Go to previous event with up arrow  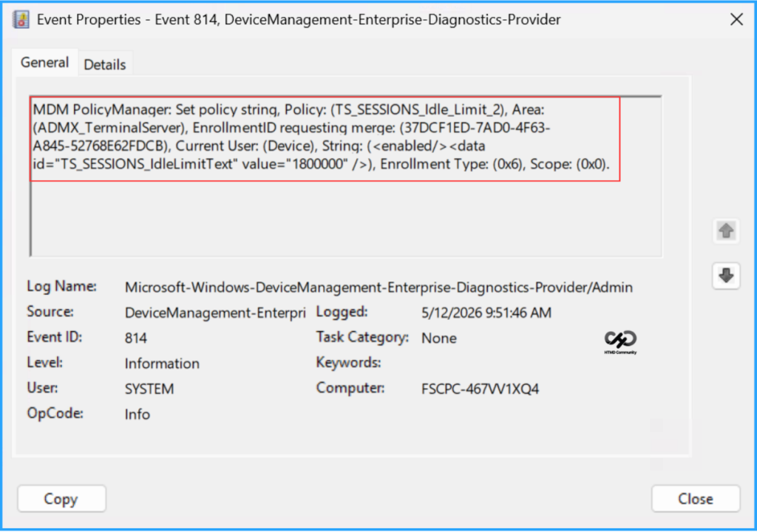726,231
